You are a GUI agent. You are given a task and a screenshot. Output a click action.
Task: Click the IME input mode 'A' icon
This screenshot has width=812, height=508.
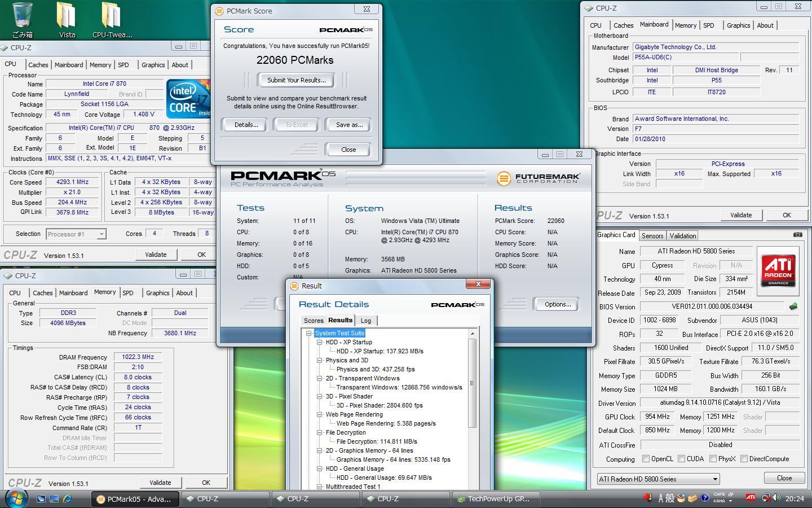661,498
